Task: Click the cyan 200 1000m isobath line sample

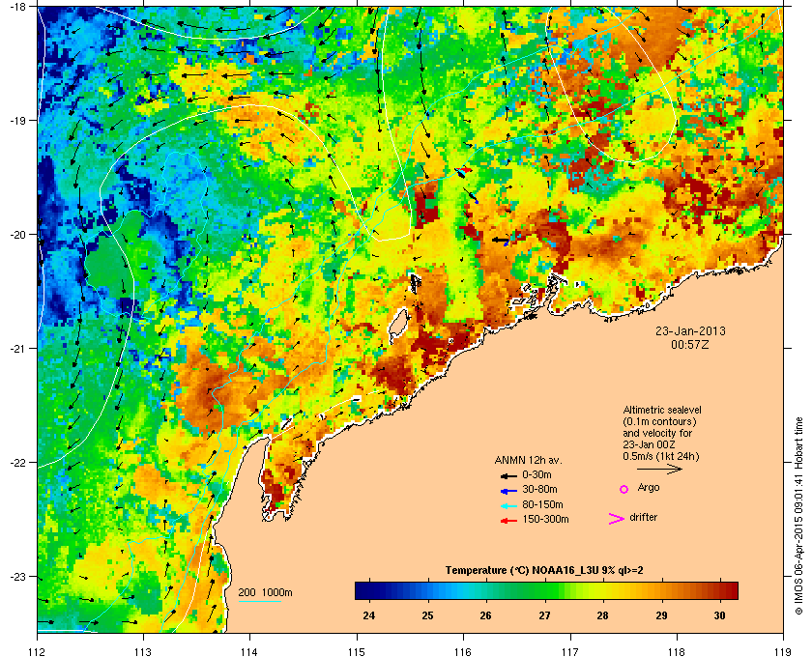Action: coord(259,602)
